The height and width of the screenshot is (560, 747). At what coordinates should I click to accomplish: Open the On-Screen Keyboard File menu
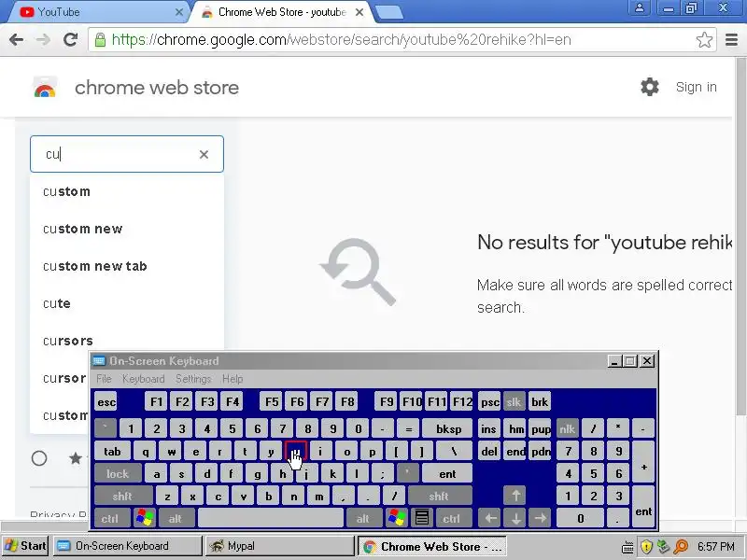[x=104, y=379]
